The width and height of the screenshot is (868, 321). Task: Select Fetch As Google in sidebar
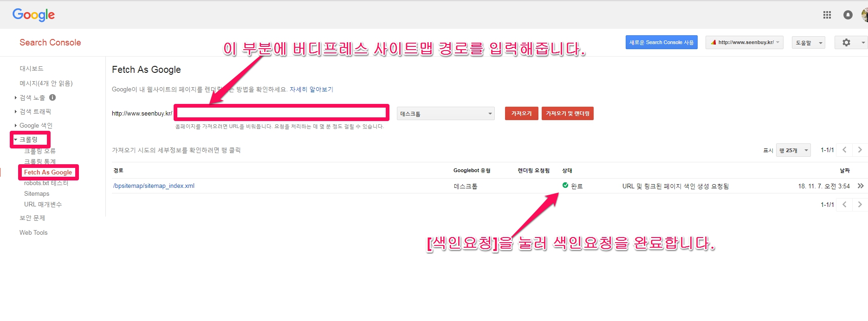click(x=48, y=172)
